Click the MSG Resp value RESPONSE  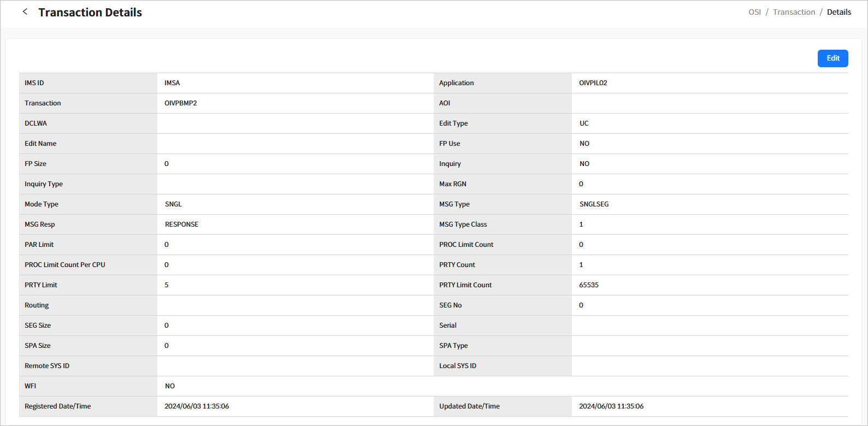(x=182, y=224)
